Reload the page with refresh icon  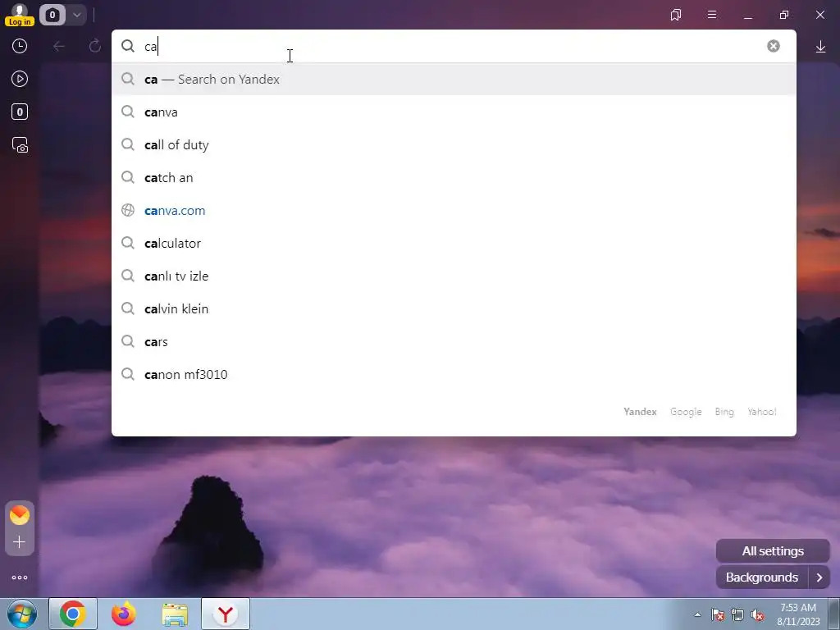(95, 46)
